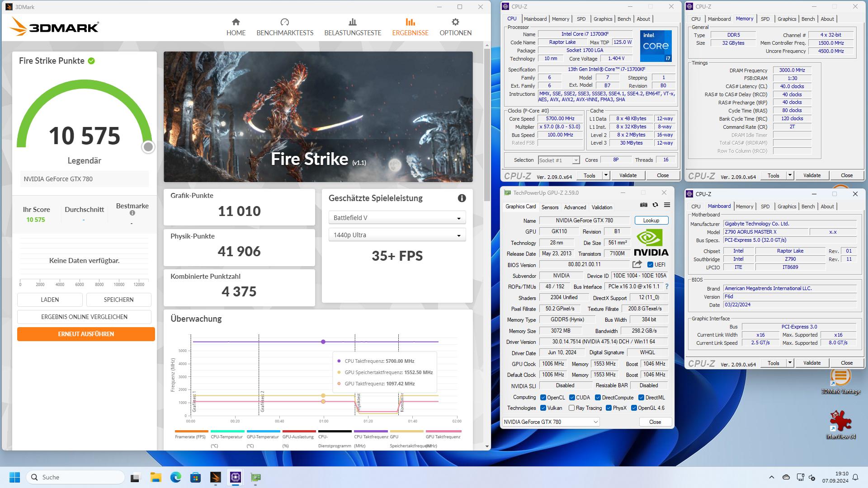The height and width of the screenshot is (488, 868).
Task: Open the notification bell in the taskbar
Action: pyautogui.click(x=855, y=477)
